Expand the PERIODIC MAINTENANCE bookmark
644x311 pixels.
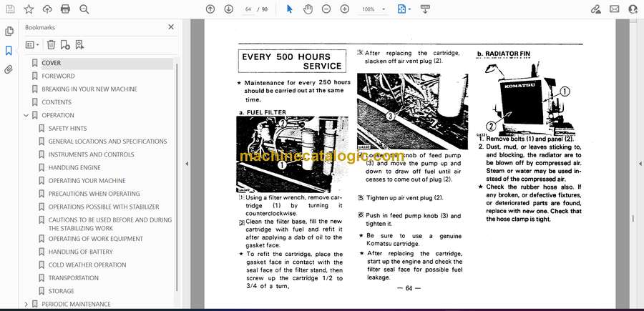[x=26, y=304]
